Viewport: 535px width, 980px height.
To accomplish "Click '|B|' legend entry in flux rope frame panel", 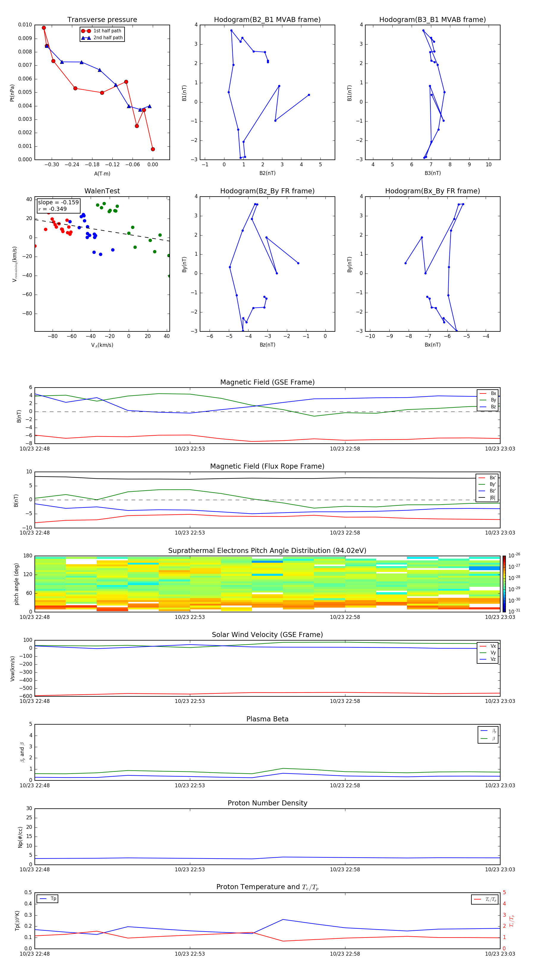I will (x=487, y=498).
